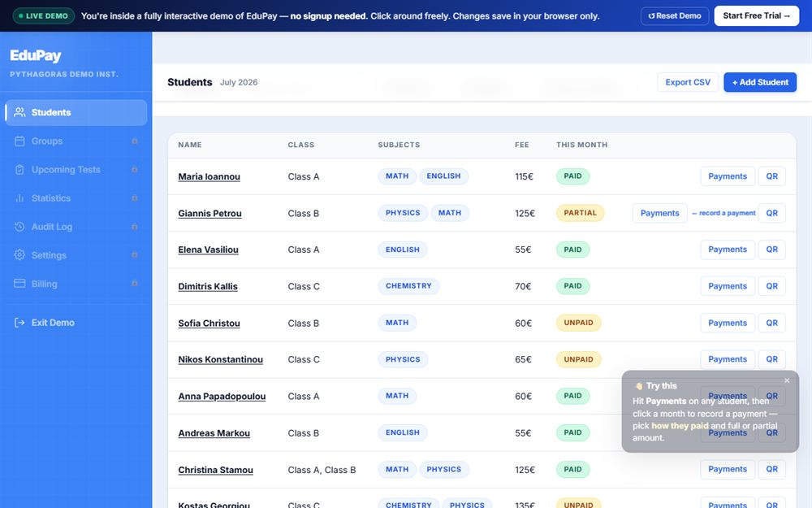Click the EduPay logo
812x508 pixels.
35,55
